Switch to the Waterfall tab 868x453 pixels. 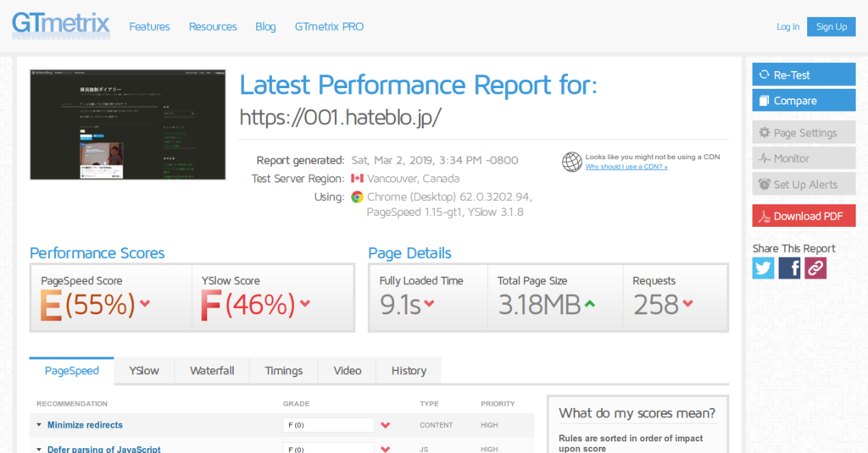[212, 371]
